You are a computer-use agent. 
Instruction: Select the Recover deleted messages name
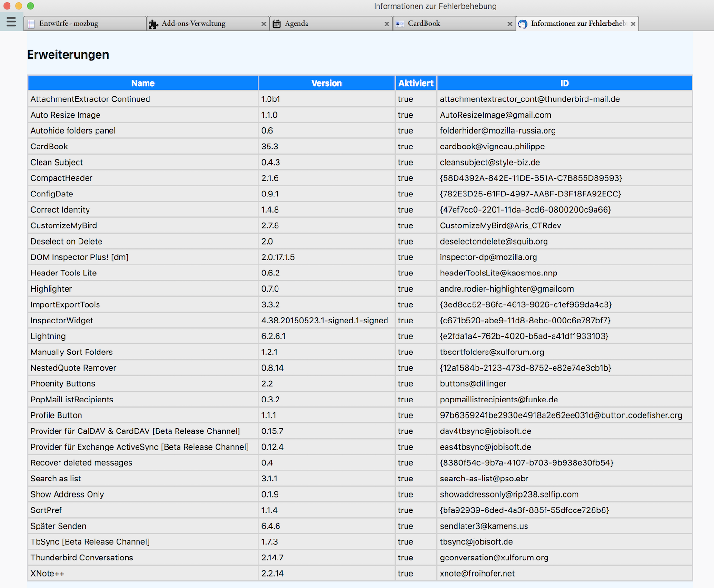(143, 463)
